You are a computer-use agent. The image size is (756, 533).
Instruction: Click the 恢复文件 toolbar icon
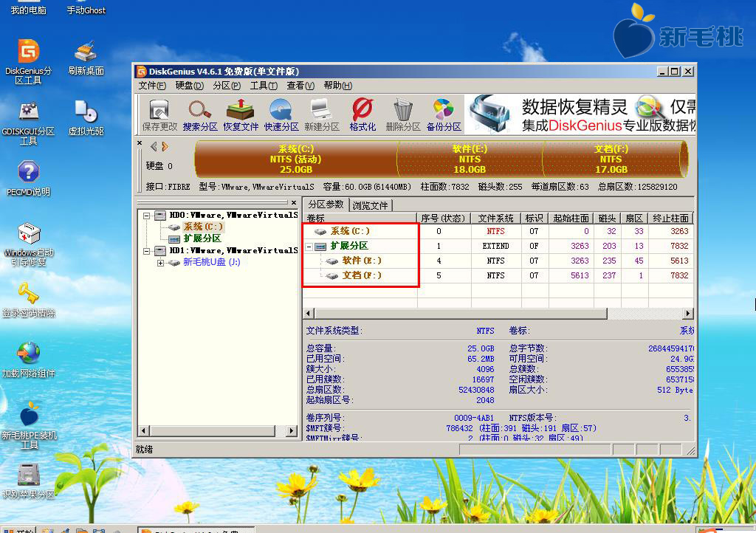(241, 115)
